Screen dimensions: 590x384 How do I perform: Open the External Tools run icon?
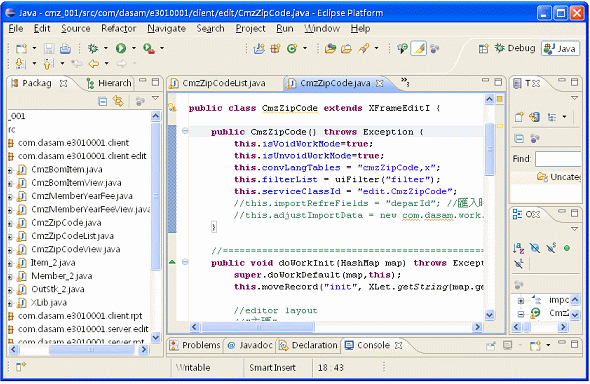pos(149,49)
